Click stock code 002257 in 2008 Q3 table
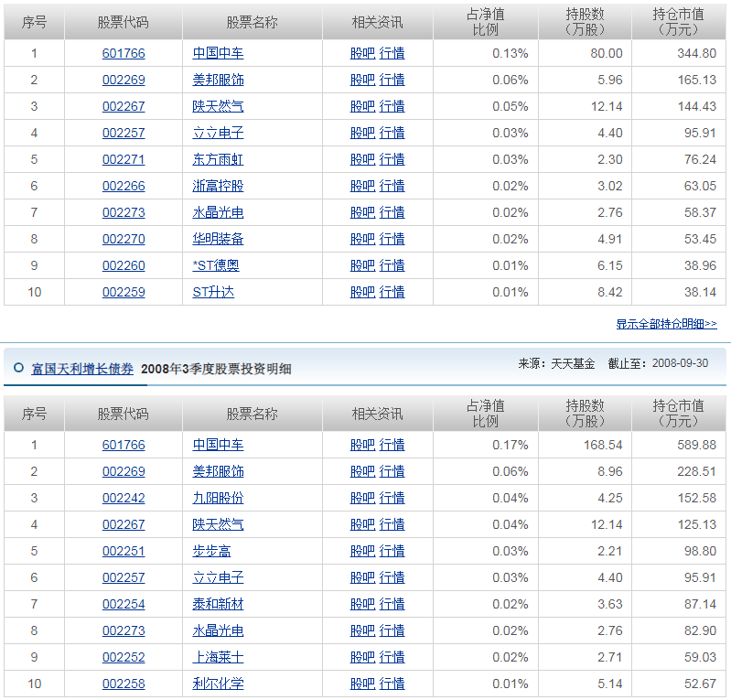Viewport: 731px width, 700px height. 124,577
